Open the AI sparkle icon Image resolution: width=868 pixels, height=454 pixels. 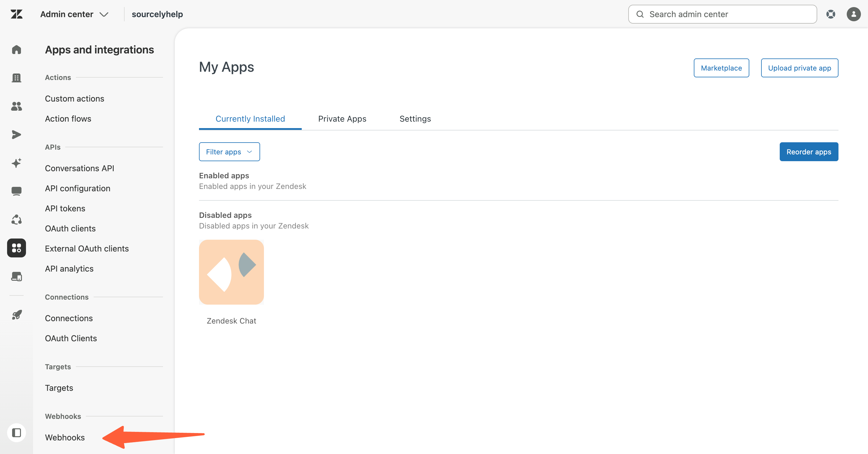point(16,163)
